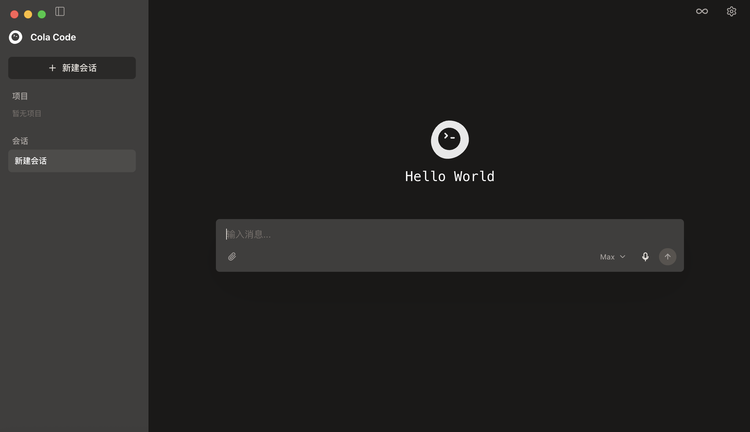Start a new chat with 新建会话 button
The image size is (750, 432).
pyautogui.click(x=72, y=68)
